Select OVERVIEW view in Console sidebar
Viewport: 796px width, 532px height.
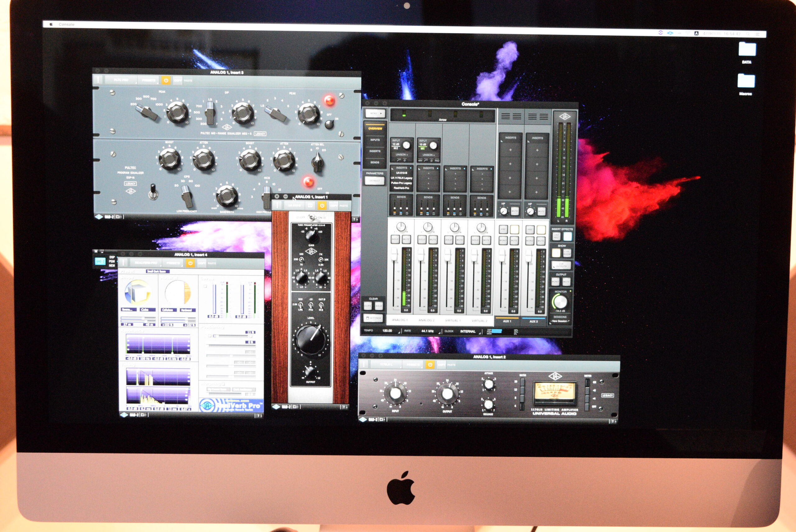pos(375,128)
